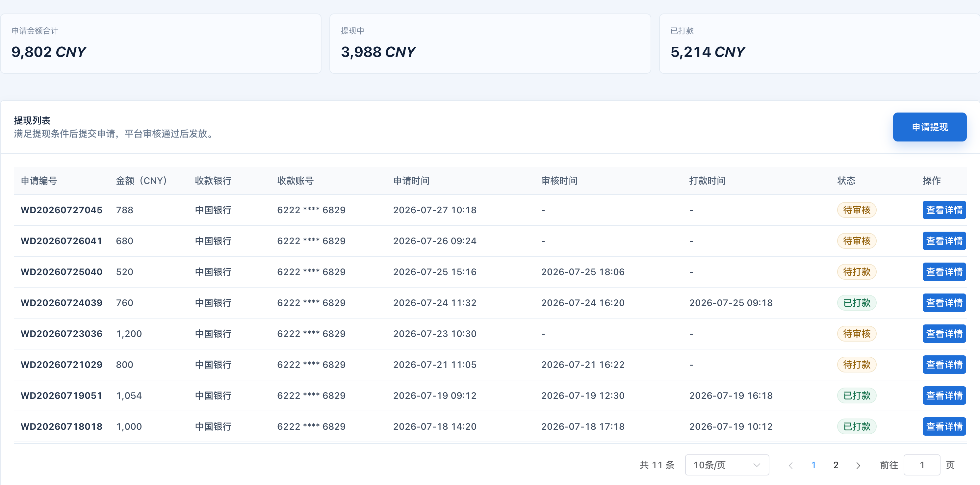This screenshot has height=485, width=980.
Task: Click 待打款 status of WD20260725040
Action: click(856, 272)
